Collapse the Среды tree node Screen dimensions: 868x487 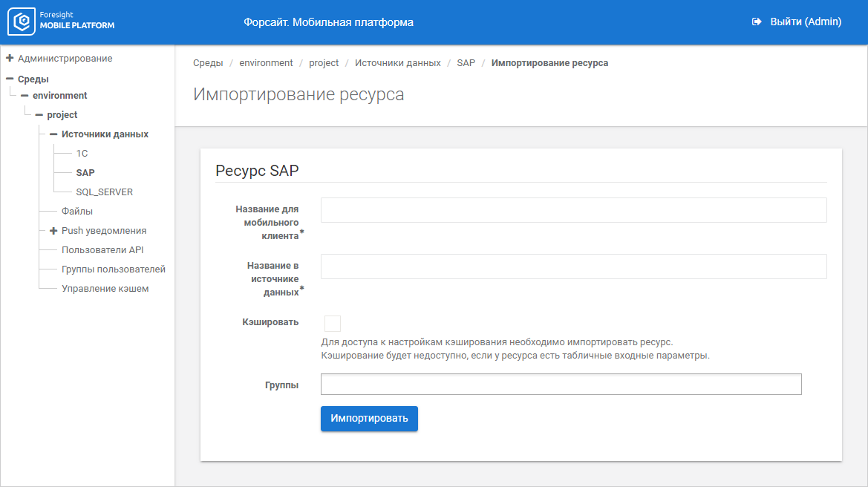point(10,79)
